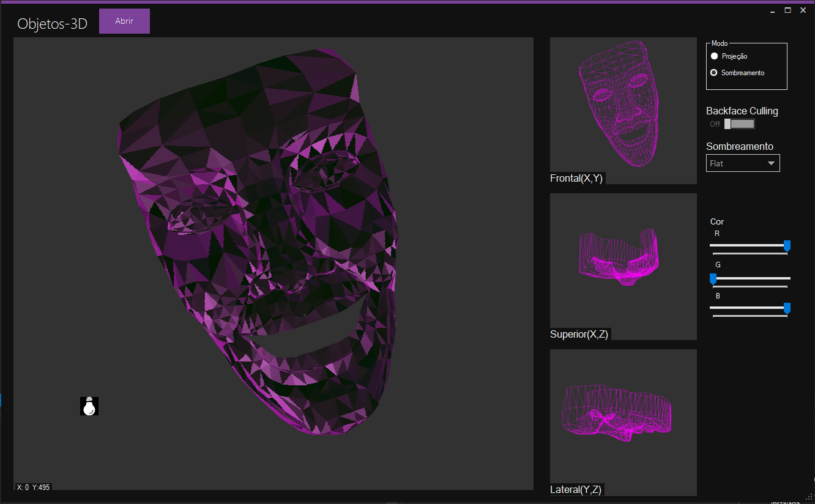Maximize the application window
This screenshot has width=815, height=504.
click(788, 10)
